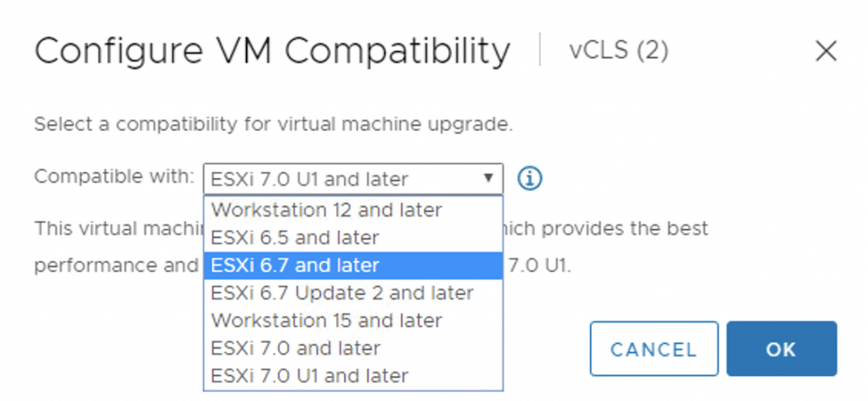Click the Select a compatibility instruction text
Viewport: 868px width, 401px height.
coord(273,124)
